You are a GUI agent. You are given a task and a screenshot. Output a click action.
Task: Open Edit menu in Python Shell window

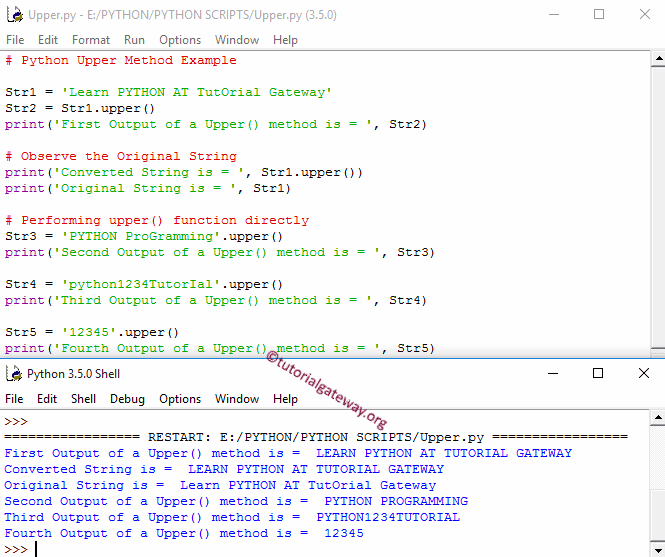[47, 399]
